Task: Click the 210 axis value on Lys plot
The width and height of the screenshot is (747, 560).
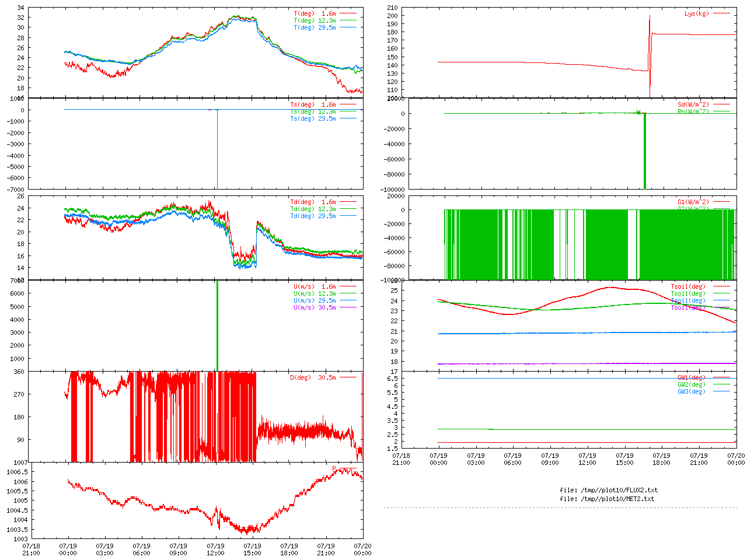Action: coord(392,8)
